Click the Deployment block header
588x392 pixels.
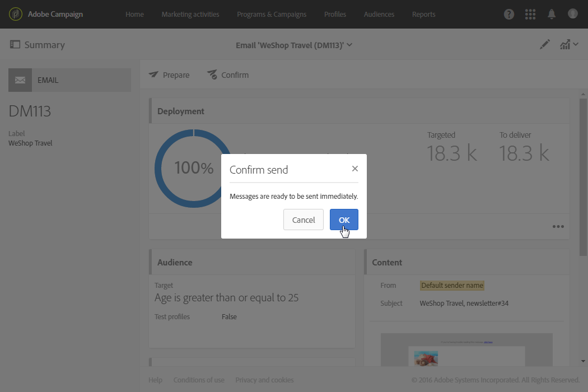pyautogui.click(x=360, y=111)
